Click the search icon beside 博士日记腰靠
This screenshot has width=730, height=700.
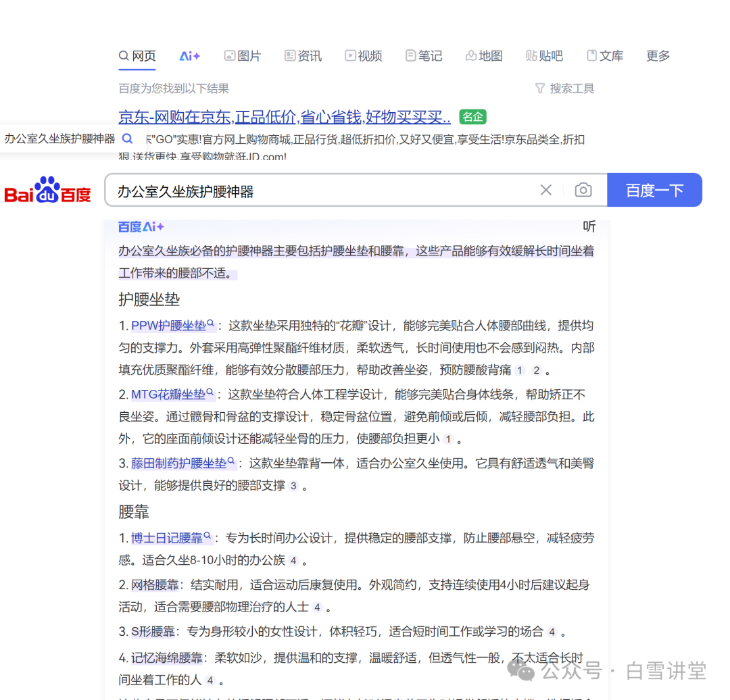point(208,536)
